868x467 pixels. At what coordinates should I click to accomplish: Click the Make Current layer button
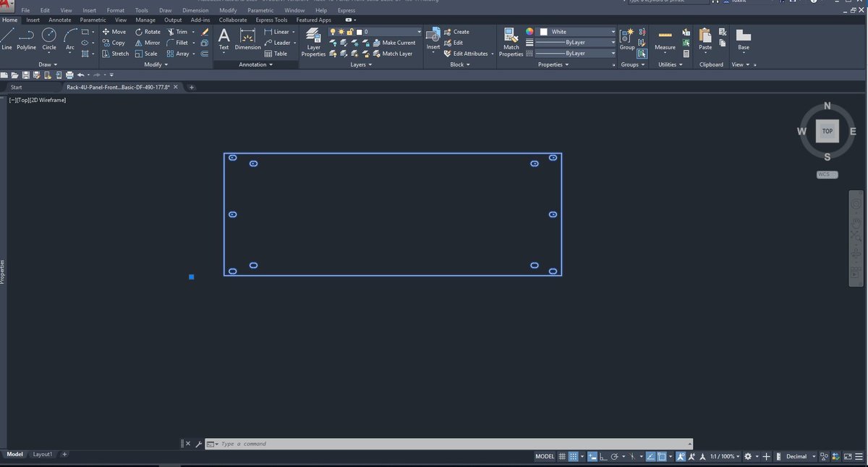pos(394,43)
